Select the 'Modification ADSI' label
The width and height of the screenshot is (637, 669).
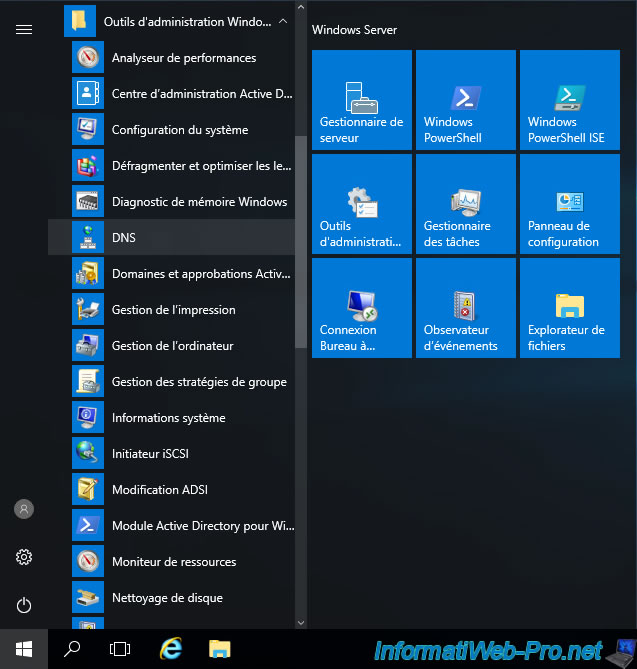click(160, 490)
